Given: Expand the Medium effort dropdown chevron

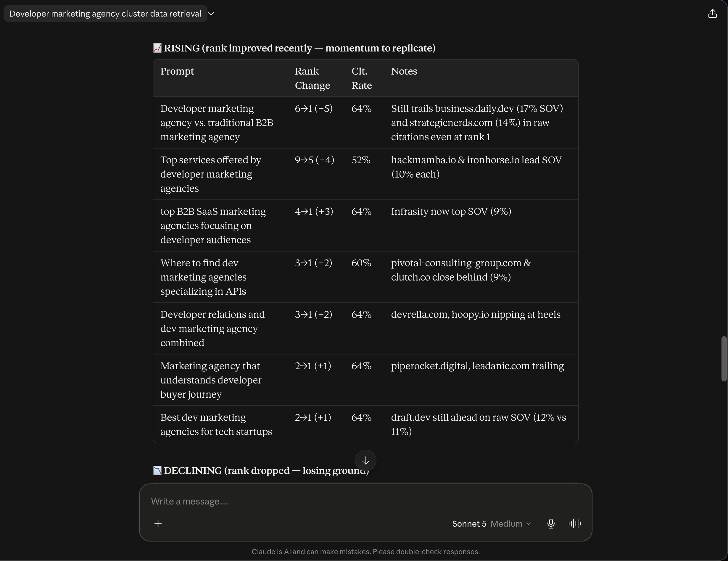Looking at the screenshot, I should (x=529, y=524).
